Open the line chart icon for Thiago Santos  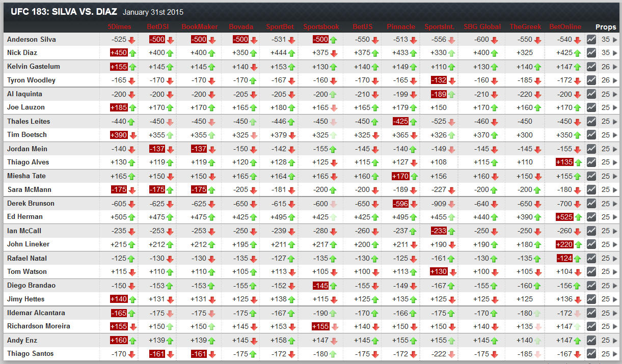[591, 354]
